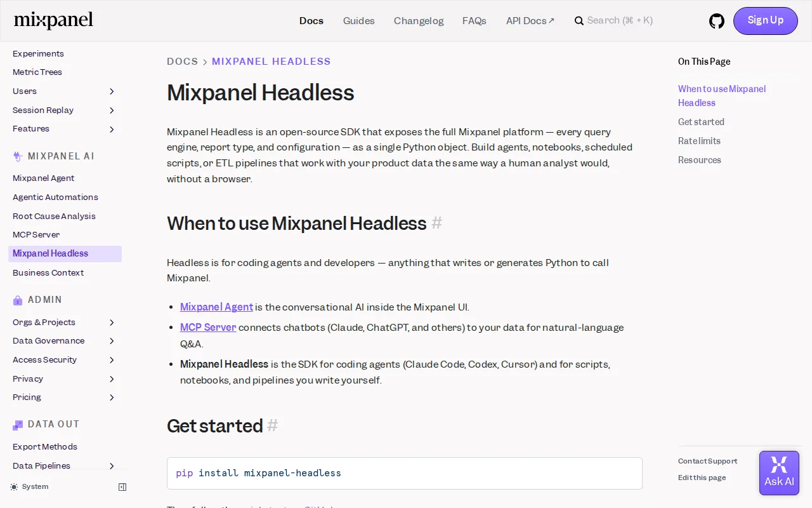812x508 pixels.
Task: Follow the MCP Server inline link
Action: pyautogui.click(x=208, y=328)
